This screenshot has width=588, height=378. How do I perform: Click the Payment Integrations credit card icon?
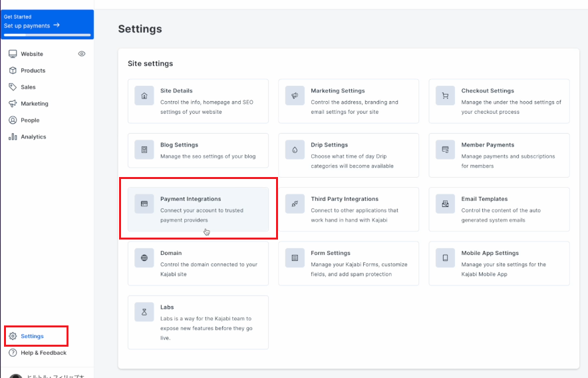click(x=144, y=204)
